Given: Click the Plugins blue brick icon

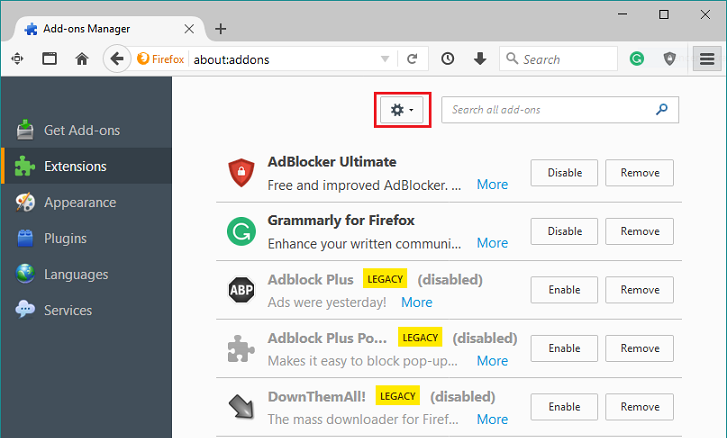Looking at the screenshot, I should (25, 238).
